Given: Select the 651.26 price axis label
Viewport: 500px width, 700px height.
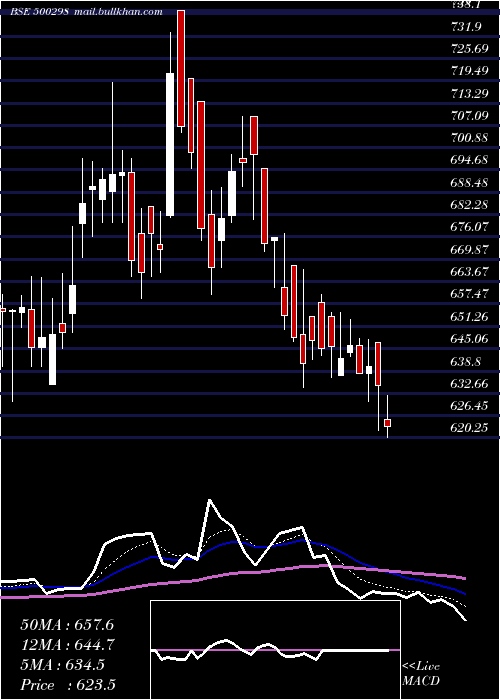Looking at the screenshot, I should [469, 316].
